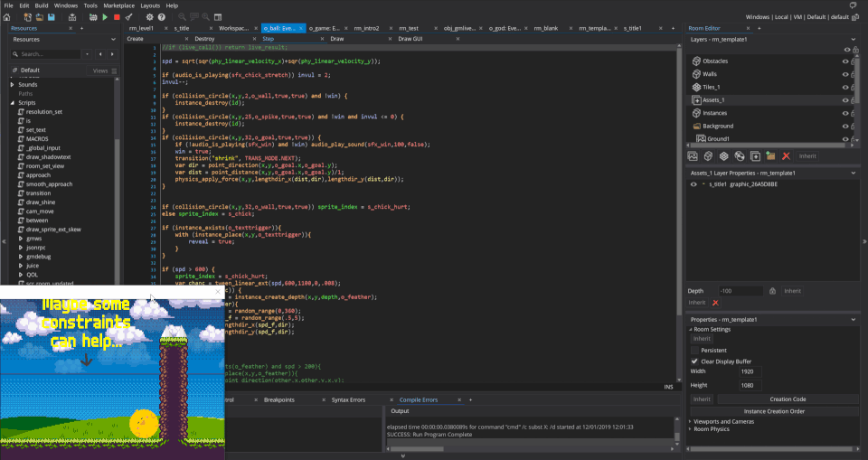This screenshot has width=868, height=460.
Task: Create a new project from toolbar
Action: pyautogui.click(x=28, y=17)
